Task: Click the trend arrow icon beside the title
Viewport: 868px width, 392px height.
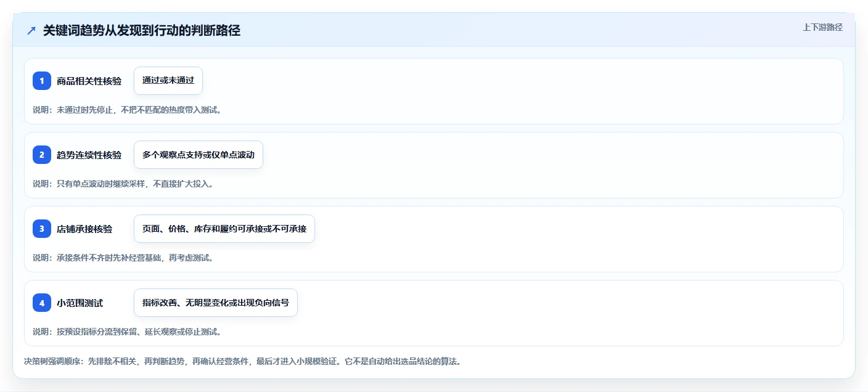Action: tap(31, 30)
